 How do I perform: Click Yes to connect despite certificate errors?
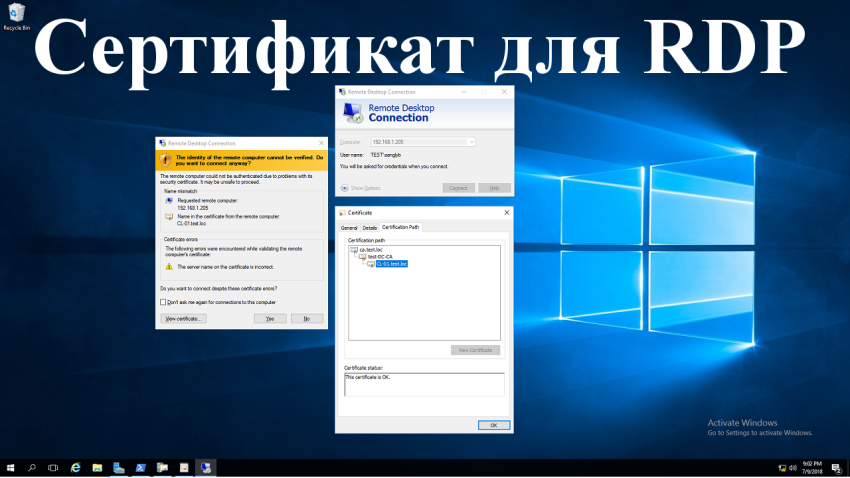point(270,319)
